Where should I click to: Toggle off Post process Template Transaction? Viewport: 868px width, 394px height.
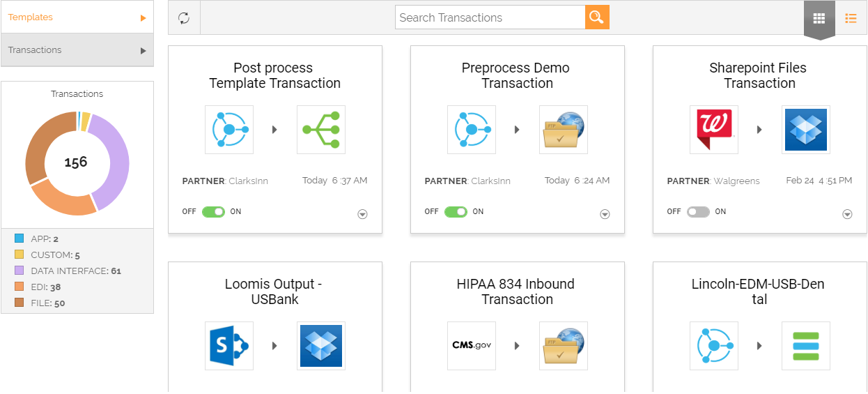point(213,212)
